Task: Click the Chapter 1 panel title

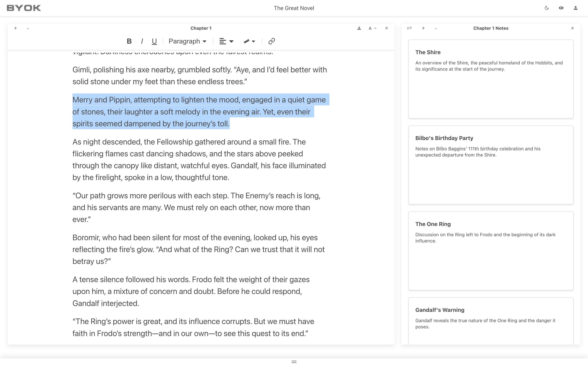Action: tap(201, 28)
